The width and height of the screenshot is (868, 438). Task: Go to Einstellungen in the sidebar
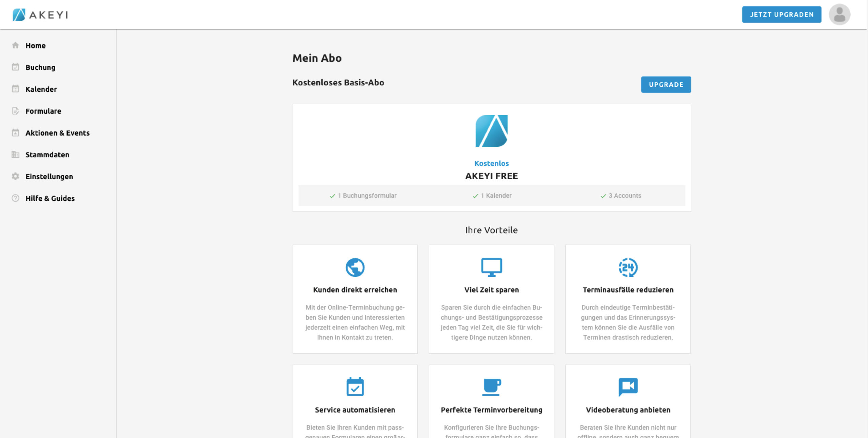click(x=49, y=176)
